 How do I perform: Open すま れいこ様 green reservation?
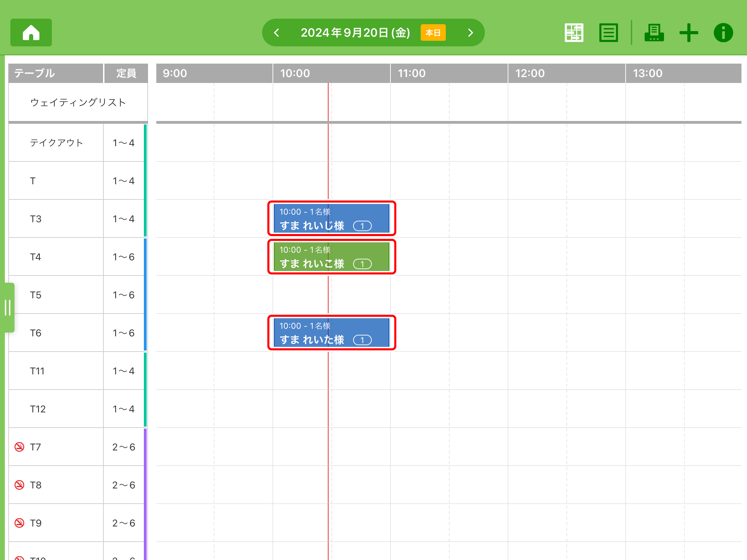(x=331, y=256)
